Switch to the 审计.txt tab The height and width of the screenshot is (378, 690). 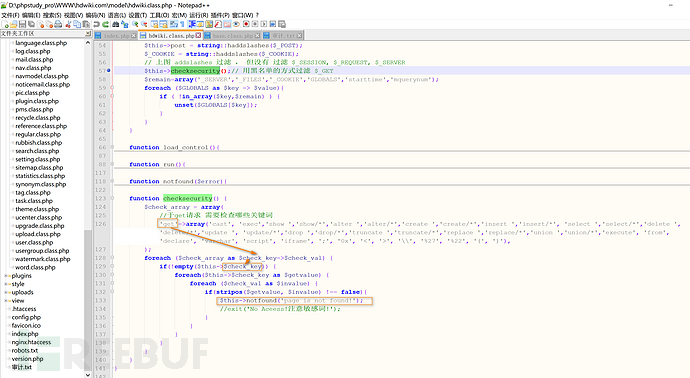pos(283,36)
